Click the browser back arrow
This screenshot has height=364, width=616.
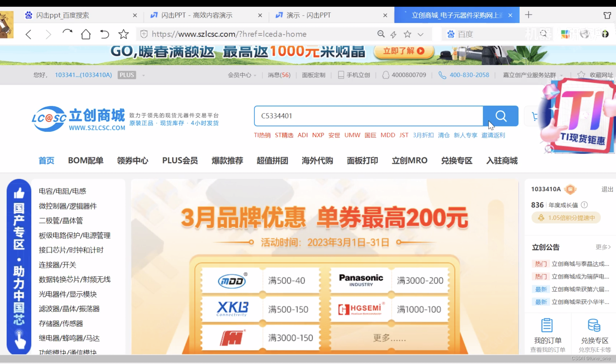[28, 34]
